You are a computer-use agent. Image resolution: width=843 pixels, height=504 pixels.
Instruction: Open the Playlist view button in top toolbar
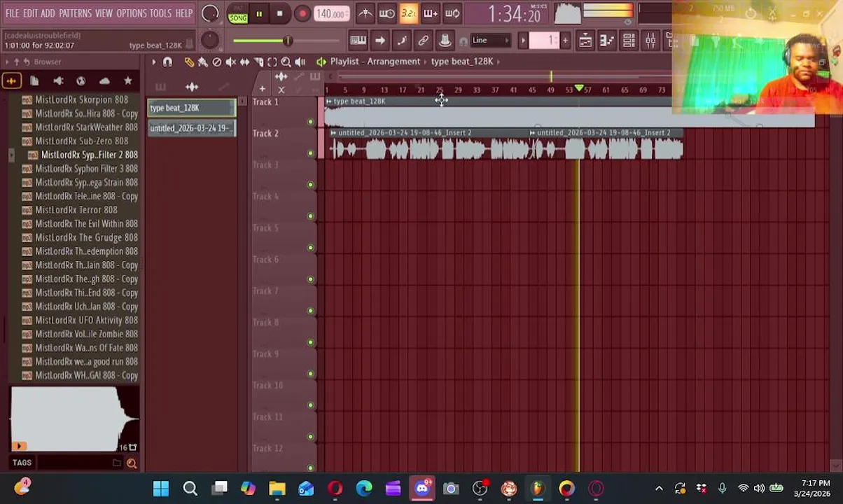[x=585, y=41]
